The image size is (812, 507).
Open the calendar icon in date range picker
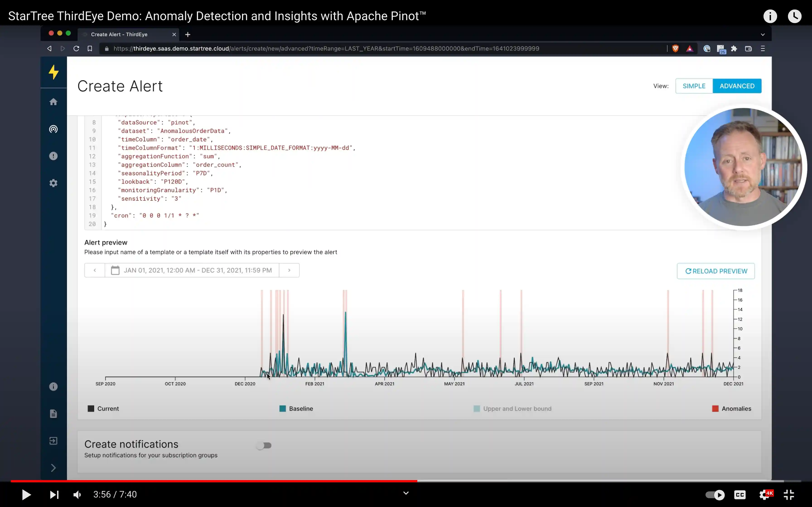pyautogui.click(x=115, y=270)
